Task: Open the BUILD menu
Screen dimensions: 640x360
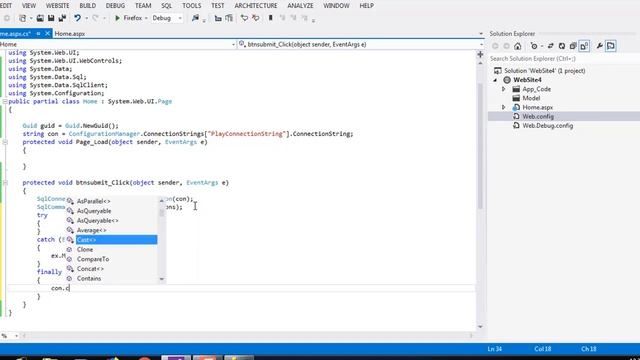Action: tap(87, 6)
